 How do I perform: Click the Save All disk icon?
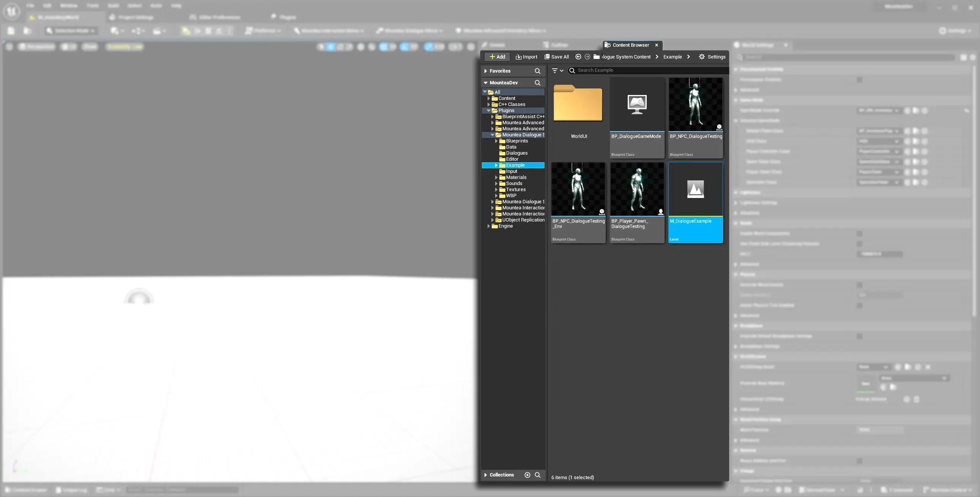pos(547,57)
